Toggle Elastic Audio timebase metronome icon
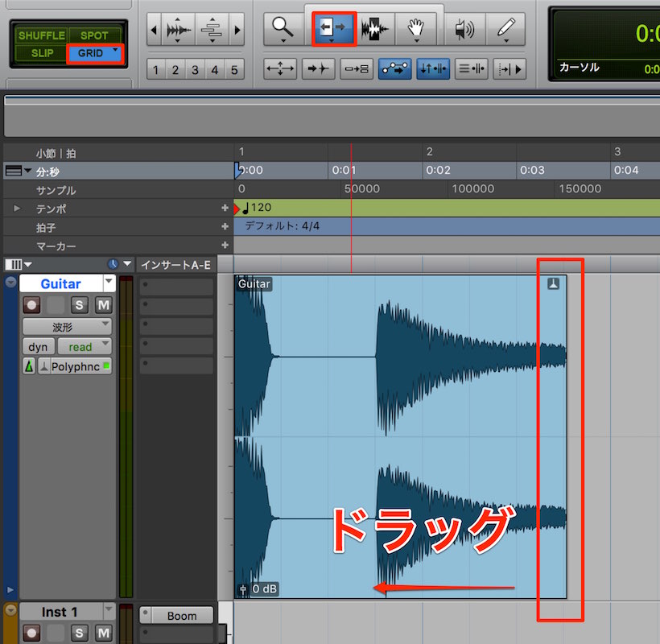The image size is (660, 644). [x=29, y=366]
